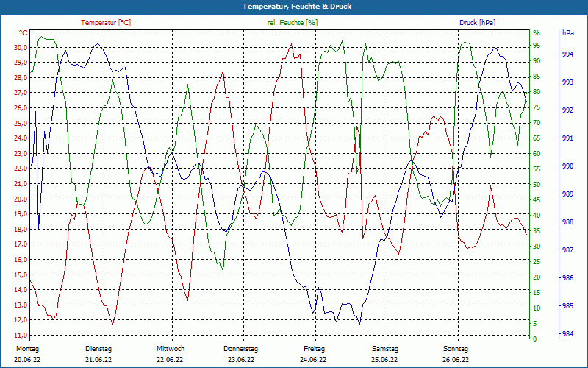Click the "993" pressure axis value
Screen dimensions: 588x368
568,82
